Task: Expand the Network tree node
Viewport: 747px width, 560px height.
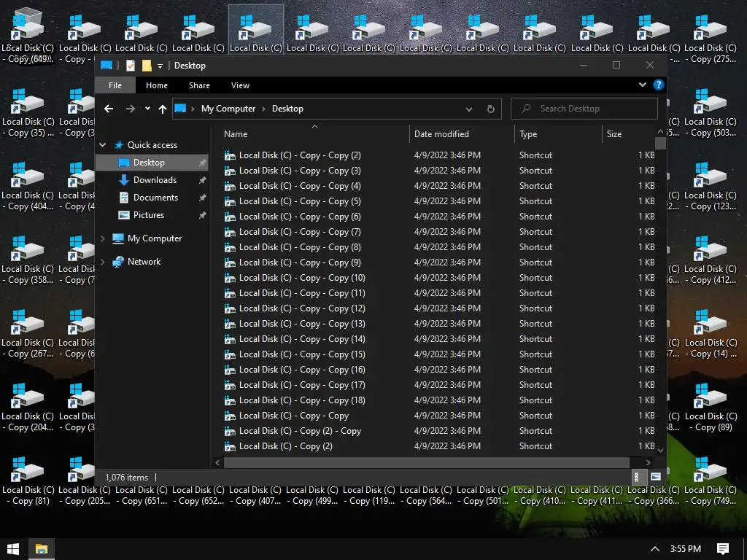Action: [x=102, y=262]
